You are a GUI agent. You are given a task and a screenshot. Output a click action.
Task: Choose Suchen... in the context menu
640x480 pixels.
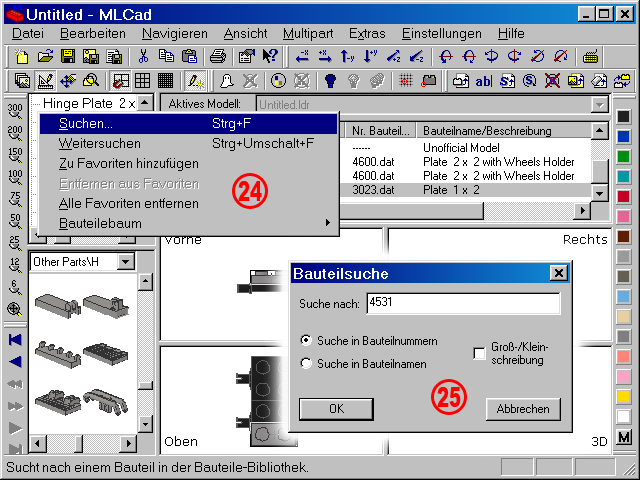point(189,124)
